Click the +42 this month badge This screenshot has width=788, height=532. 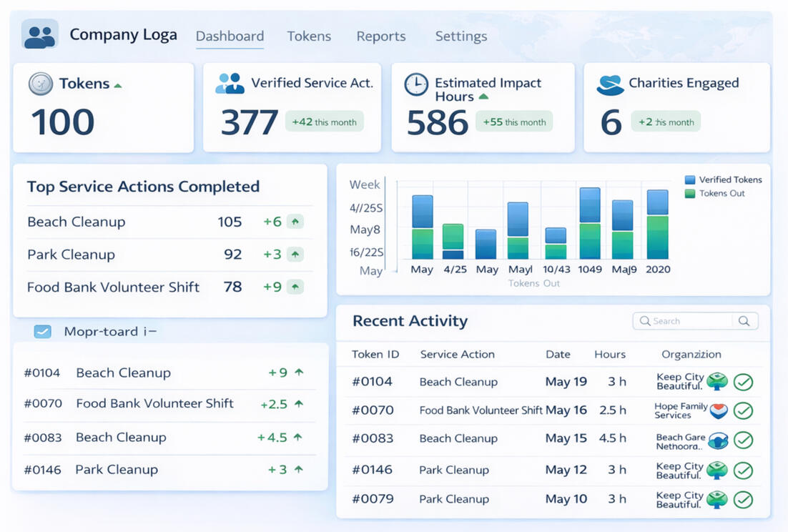coord(324,122)
